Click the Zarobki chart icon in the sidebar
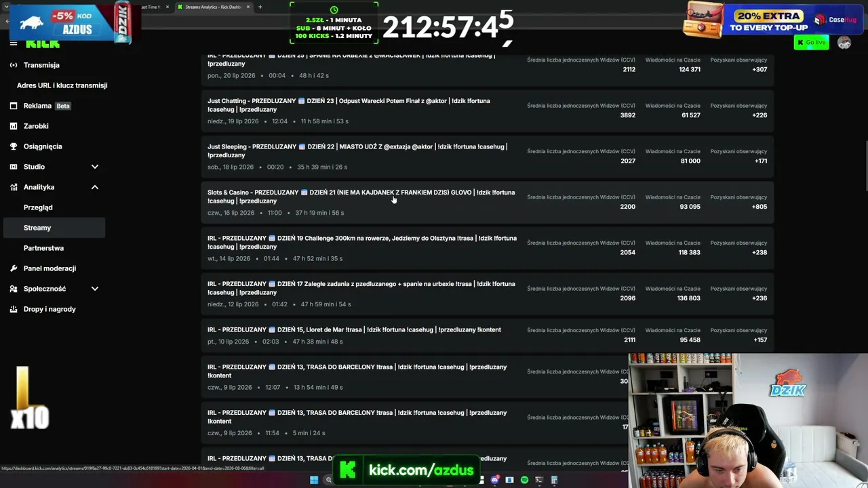The height and width of the screenshot is (488, 868). (x=14, y=126)
